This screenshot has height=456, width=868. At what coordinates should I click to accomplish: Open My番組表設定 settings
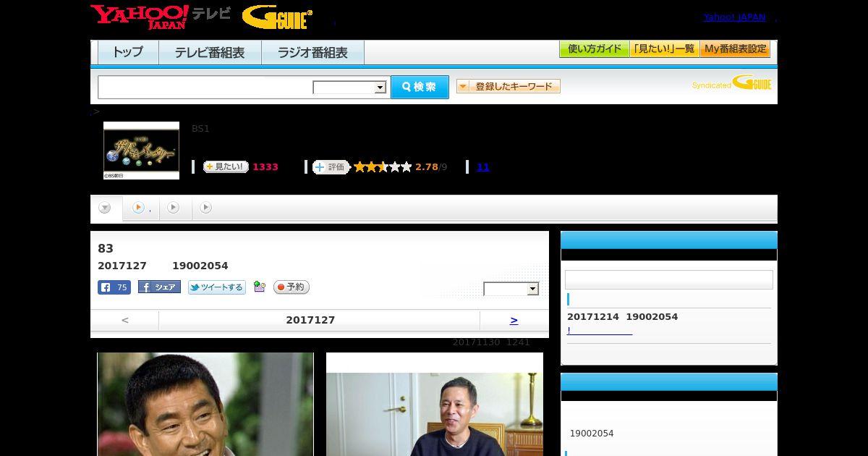tap(735, 49)
